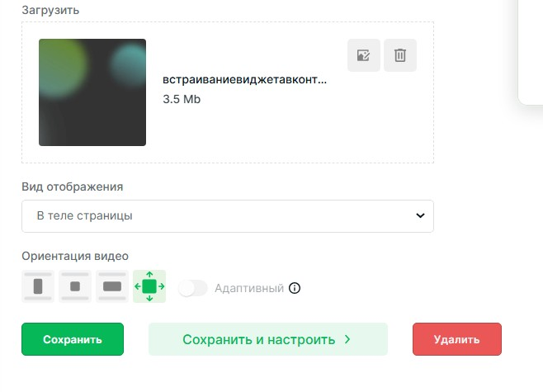Click the Адаптивный toggle label text
The image size is (543, 392).
coord(249,288)
